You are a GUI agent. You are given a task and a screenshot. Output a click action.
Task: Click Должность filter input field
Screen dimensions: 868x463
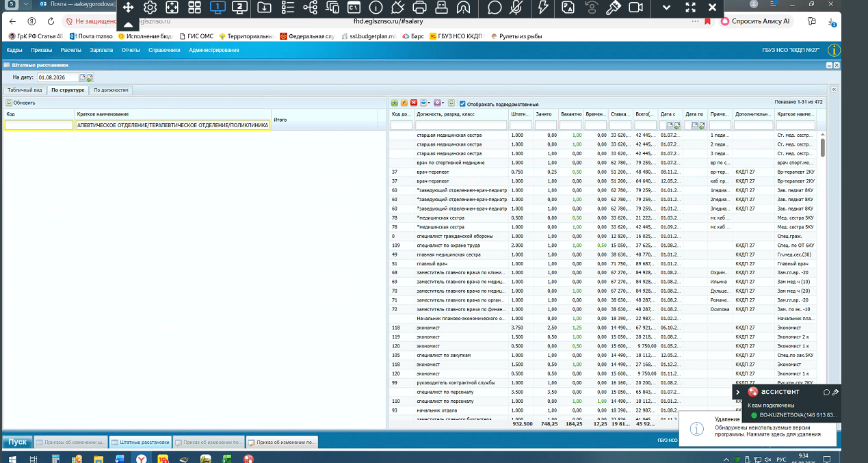click(x=461, y=125)
